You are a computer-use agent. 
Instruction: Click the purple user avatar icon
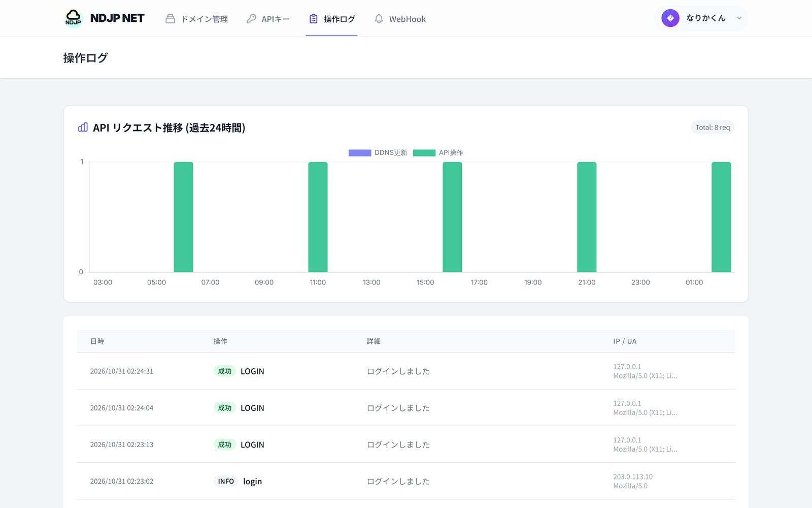[670, 18]
